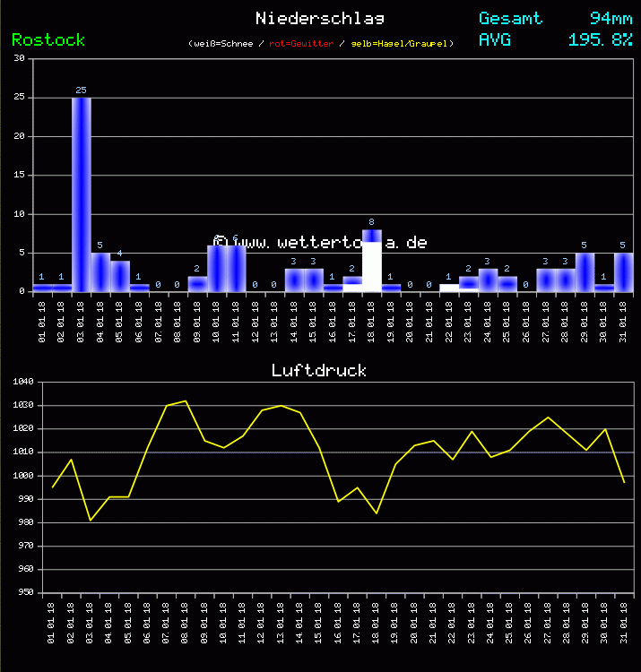Click the pressure line peak at 08.01.18
Viewport: 641px width, 672px height.
186,401
